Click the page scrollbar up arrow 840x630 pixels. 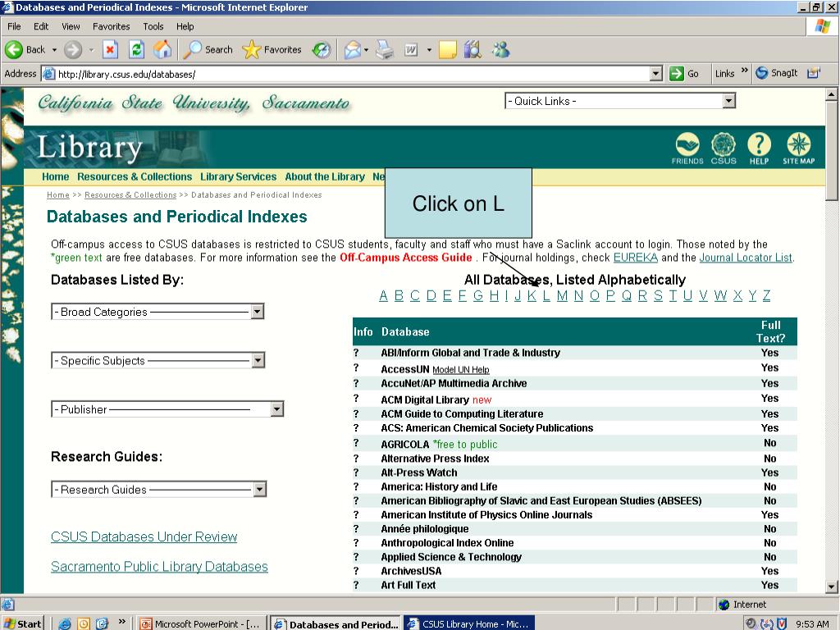coord(832,95)
